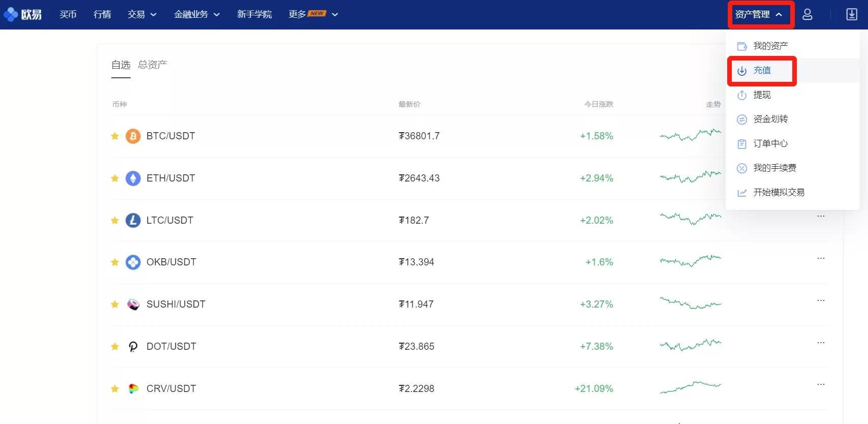Open the ETH/USDT trading pair

(170, 178)
